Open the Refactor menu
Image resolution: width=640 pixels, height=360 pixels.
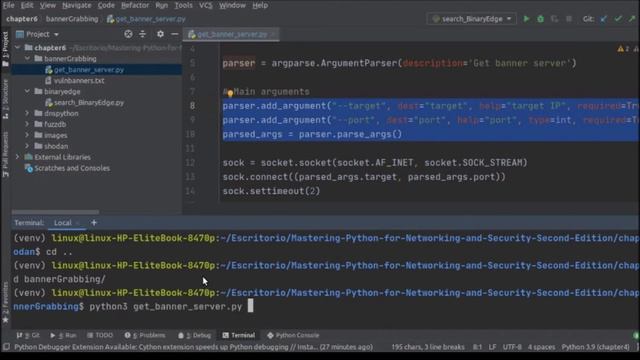(x=135, y=5)
